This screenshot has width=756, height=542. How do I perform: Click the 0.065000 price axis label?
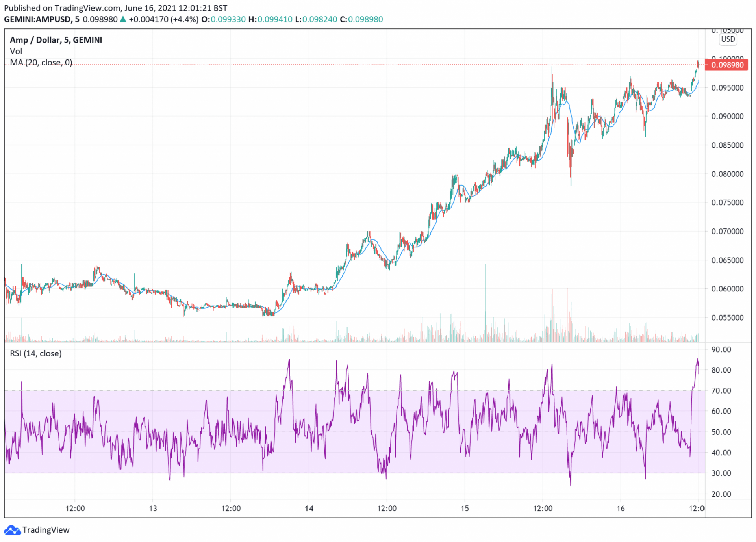727,260
